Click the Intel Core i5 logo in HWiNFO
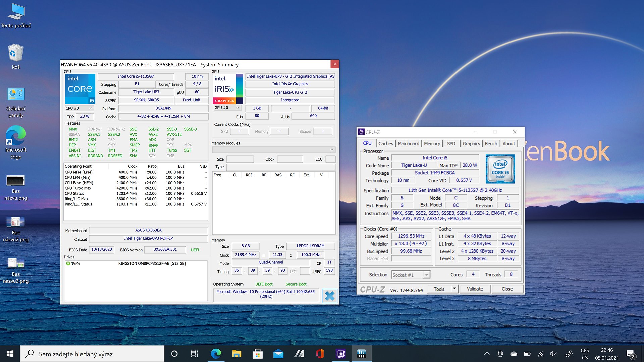The image size is (644, 362). pyautogui.click(x=80, y=88)
